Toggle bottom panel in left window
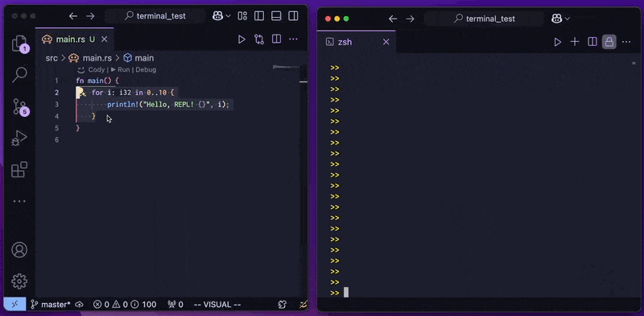The image size is (644, 316). coord(276,16)
